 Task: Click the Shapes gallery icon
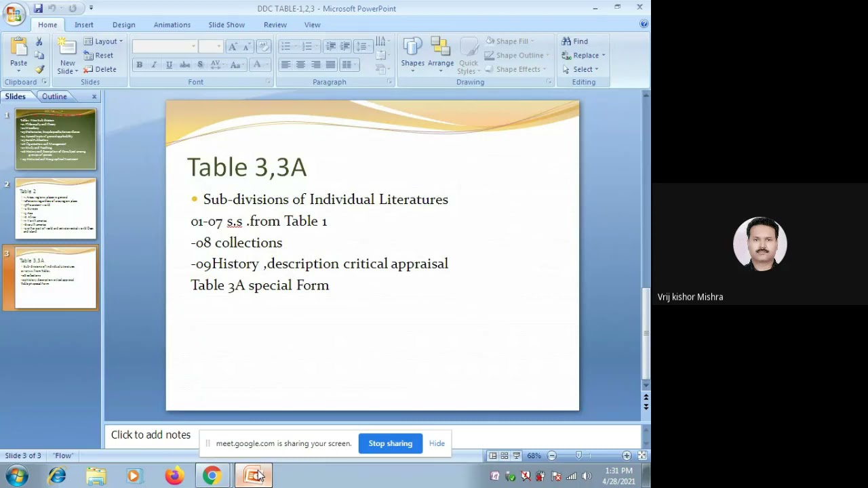tap(412, 47)
